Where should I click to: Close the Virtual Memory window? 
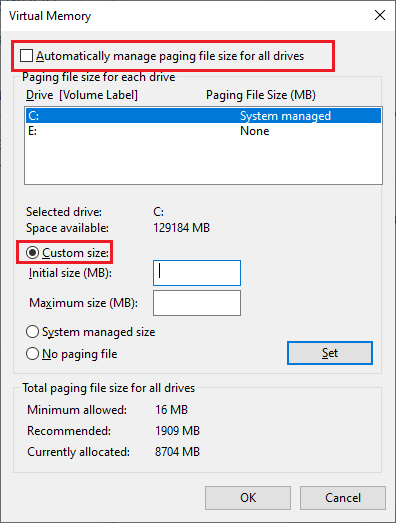380,15
